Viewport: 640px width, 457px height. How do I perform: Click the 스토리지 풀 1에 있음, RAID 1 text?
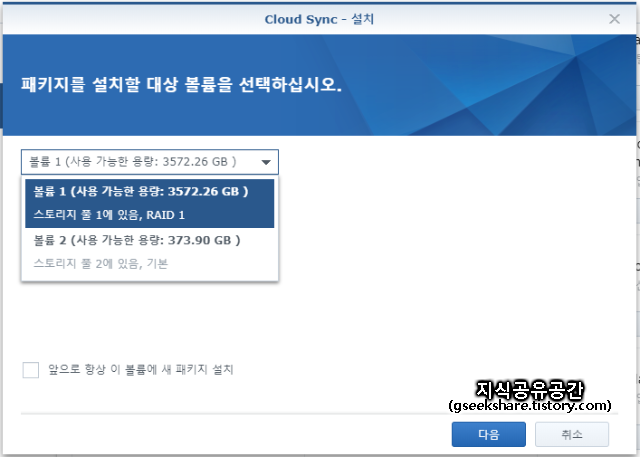[109, 215]
